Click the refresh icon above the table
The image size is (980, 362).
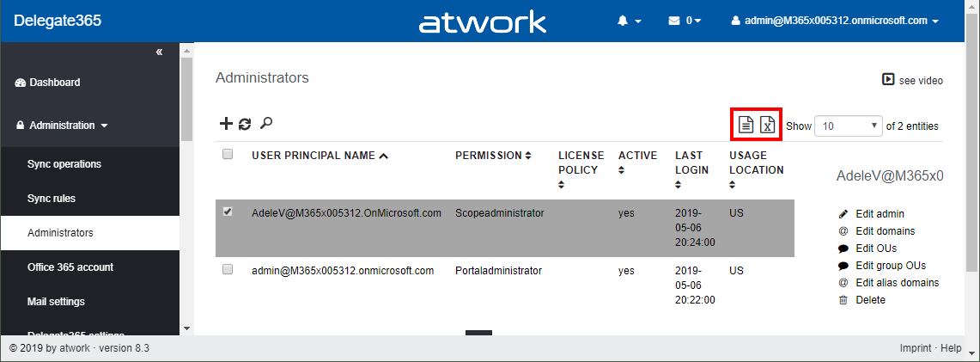245,124
